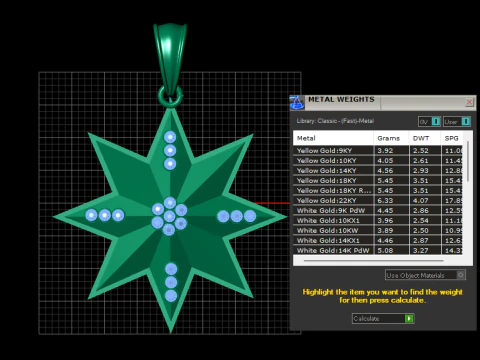Screen dimensions: 480x360
Task: Select the White Gold:14KX1 row
Action: 378,241
